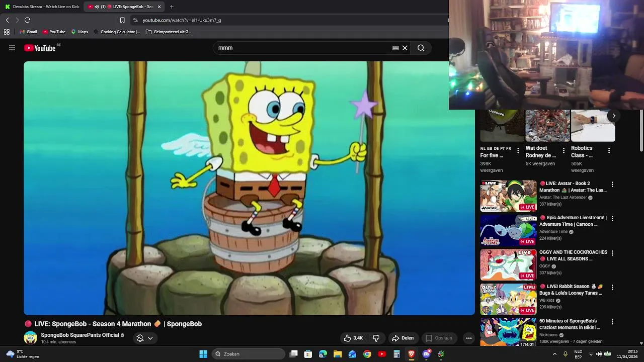Image resolution: width=644 pixels, height=362 pixels.
Task: Open Microsoft Store from taskbar
Action: point(308,354)
